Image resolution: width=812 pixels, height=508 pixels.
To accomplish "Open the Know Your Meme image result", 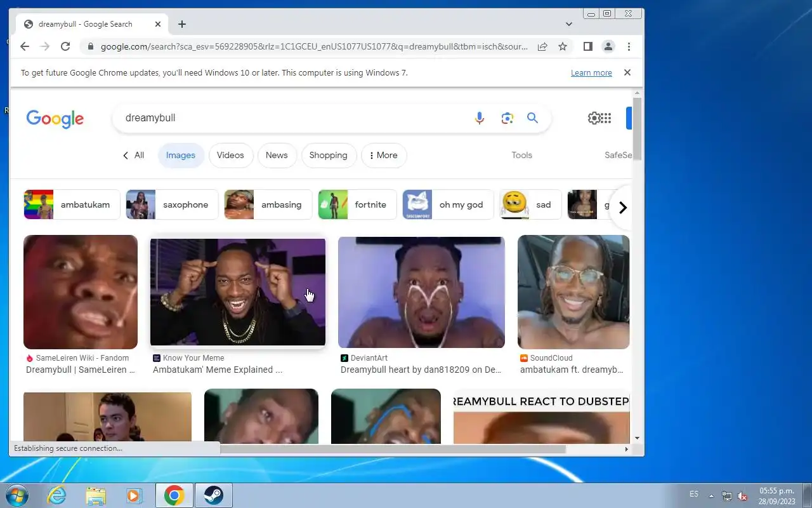I will pyautogui.click(x=238, y=292).
